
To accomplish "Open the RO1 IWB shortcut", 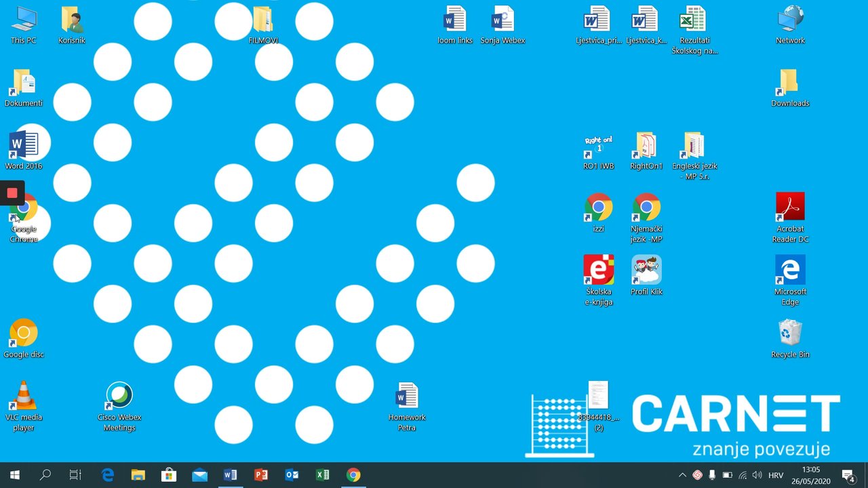I will coord(598,150).
